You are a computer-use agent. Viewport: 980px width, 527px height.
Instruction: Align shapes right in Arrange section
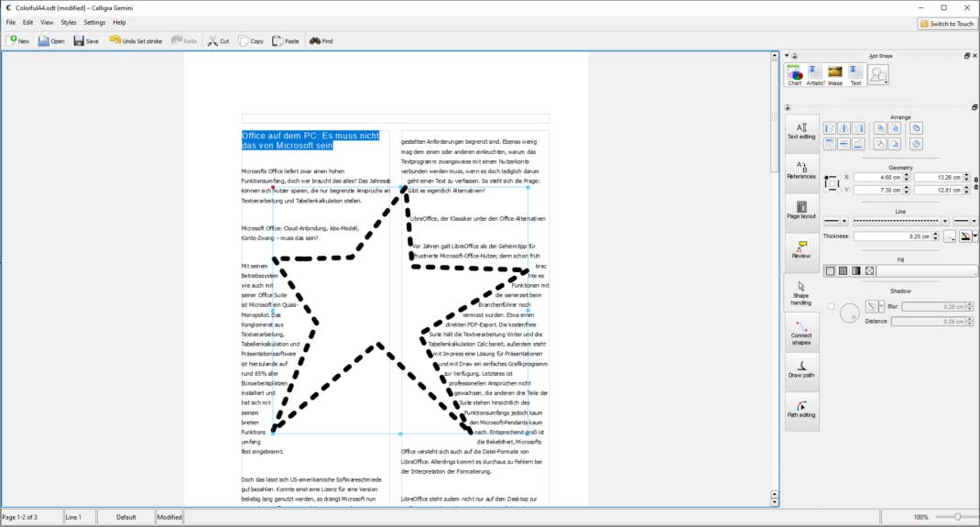pyautogui.click(x=859, y=128)
